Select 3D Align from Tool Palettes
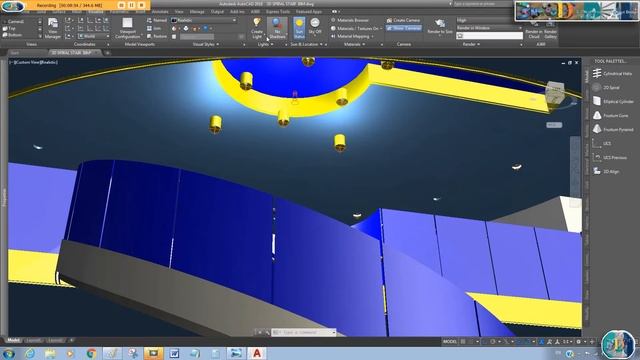This screenshot has height=360, width=640. [606, 171]
